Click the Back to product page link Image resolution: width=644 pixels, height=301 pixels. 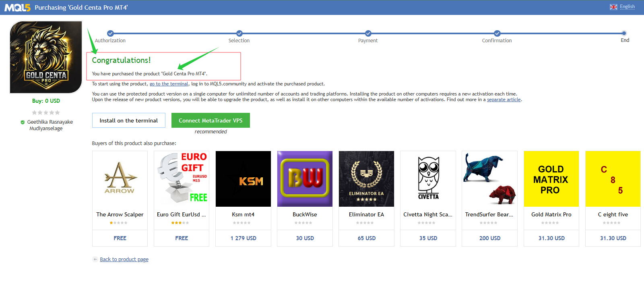[124, 259]
